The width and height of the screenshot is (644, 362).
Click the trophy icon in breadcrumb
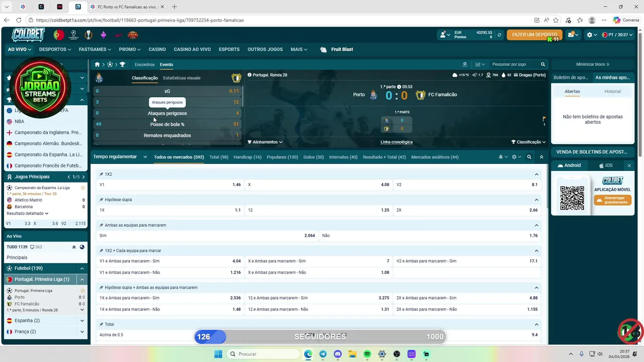pyautogui.click(x=122, y=64)
